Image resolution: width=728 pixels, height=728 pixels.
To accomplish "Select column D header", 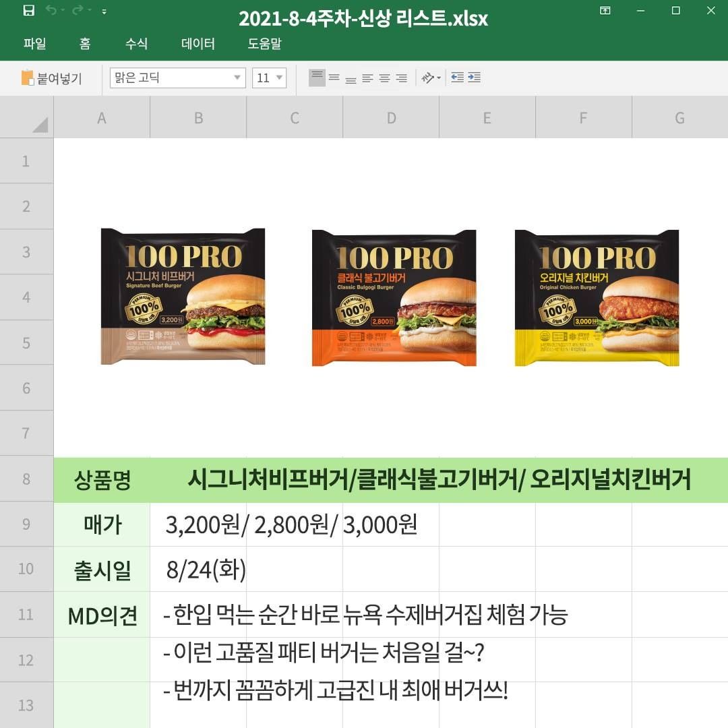I will tap(391, 117).
